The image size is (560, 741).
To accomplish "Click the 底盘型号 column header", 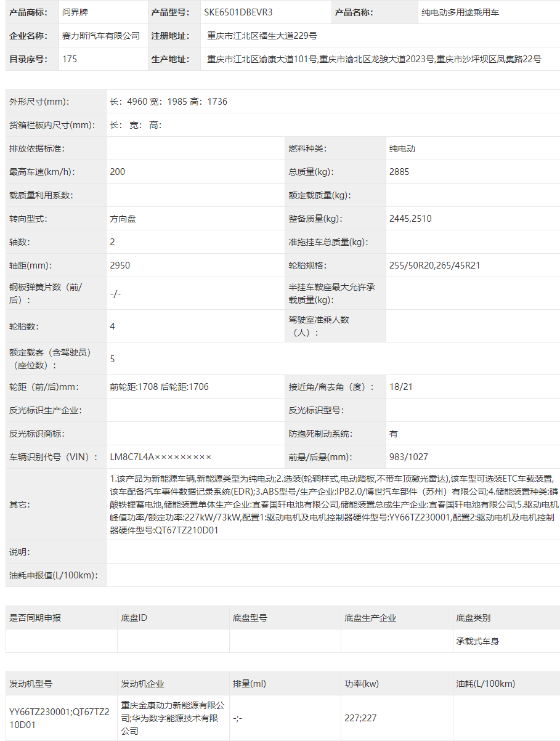I will pos(250,618).
